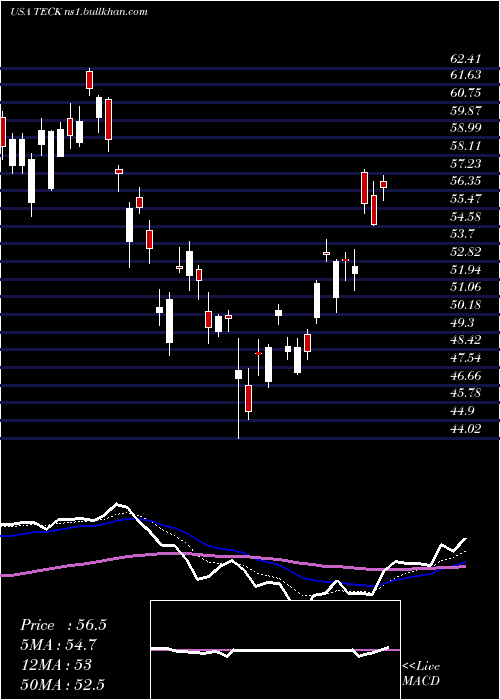500x700 pixels.
Task: Click the highest red candle near 61.63
Action: (x=90, y=80)
